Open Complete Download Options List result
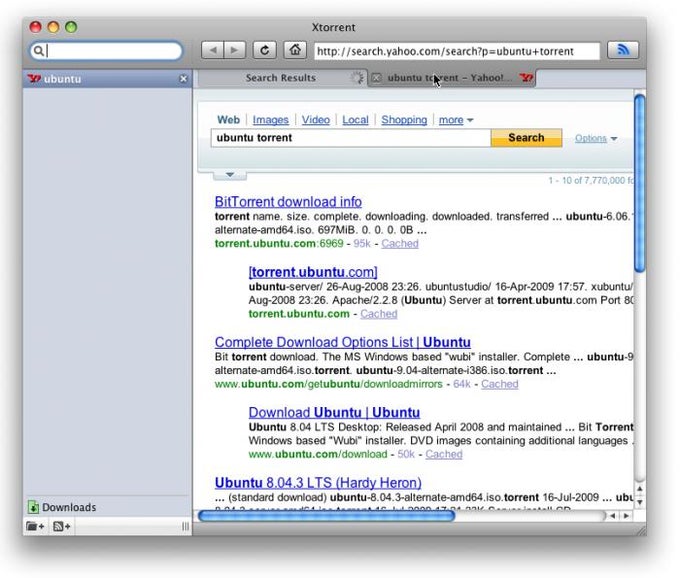Screen dimensions: 680x578 tap(342, 343)
